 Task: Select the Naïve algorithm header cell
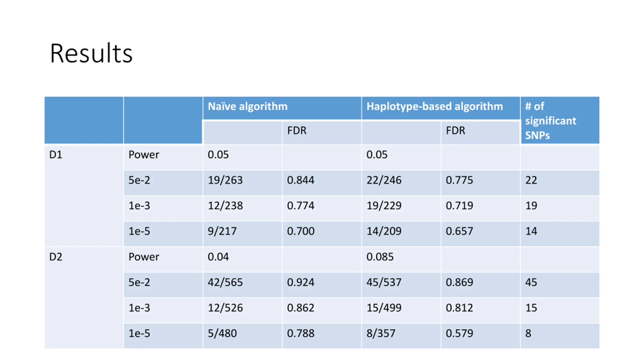tap(282, 108)
